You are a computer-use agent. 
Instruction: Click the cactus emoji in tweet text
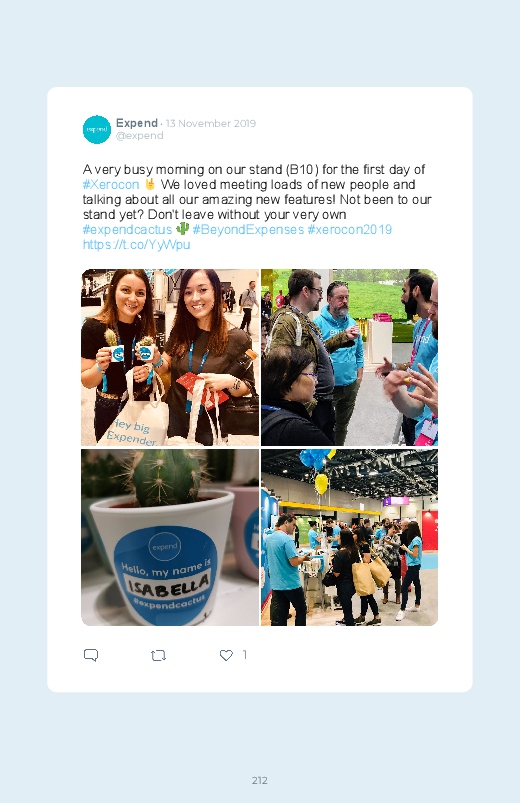point(182,228)
